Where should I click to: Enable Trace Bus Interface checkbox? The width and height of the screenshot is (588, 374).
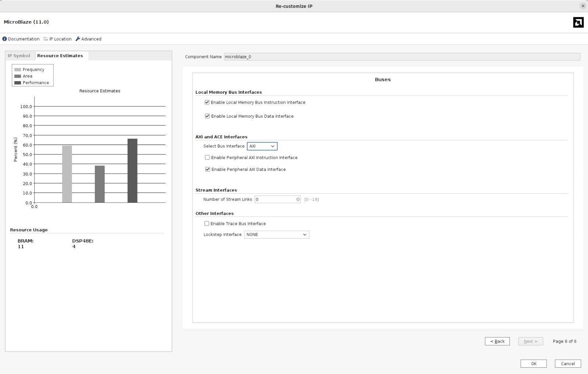[206, 223]
